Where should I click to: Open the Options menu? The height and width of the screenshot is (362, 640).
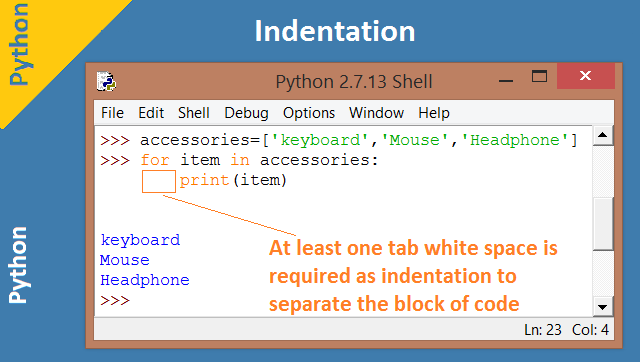(x=309, y=113)
